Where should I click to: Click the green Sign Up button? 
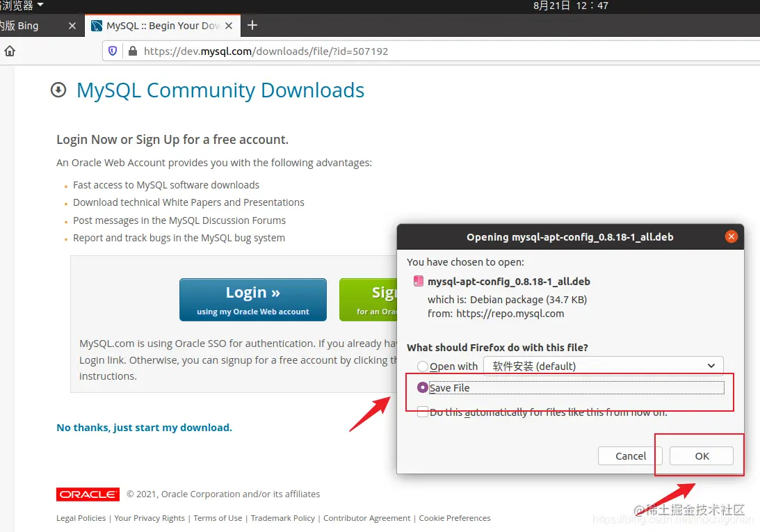pos(368,300)
